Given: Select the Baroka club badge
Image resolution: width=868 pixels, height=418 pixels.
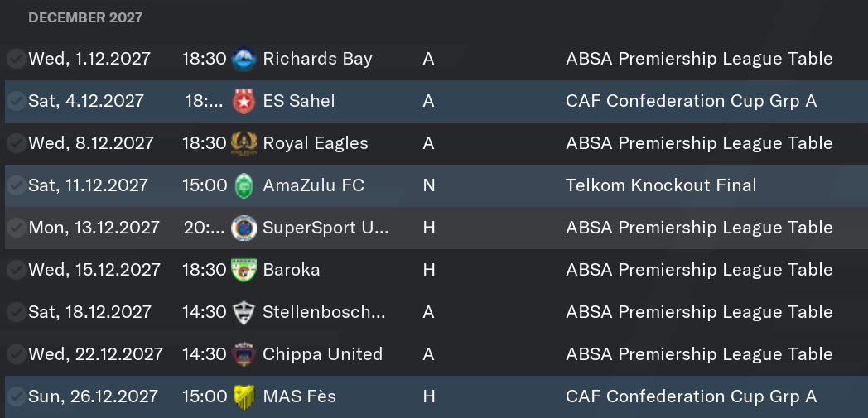Looking at the screenshot, I should 244,270.
